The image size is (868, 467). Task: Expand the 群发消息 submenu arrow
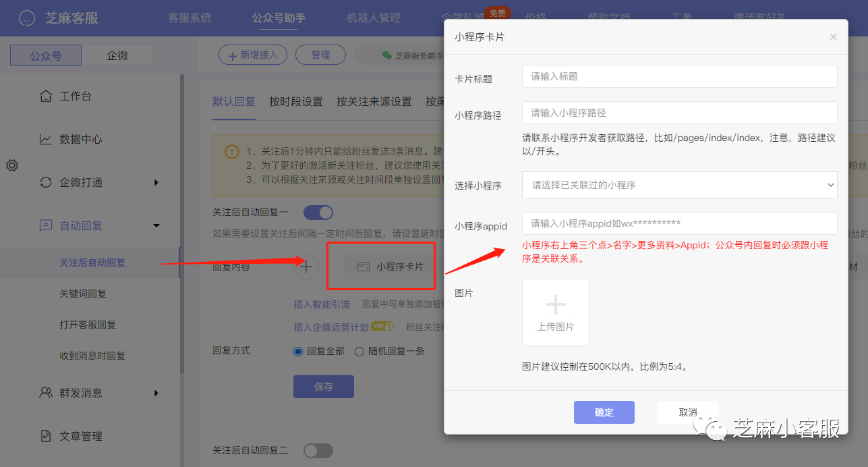click(x=156, y=393)
